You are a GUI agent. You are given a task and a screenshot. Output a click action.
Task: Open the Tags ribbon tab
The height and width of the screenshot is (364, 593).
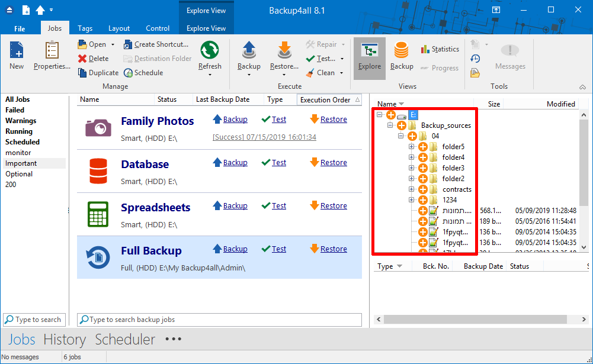point(85,28)
